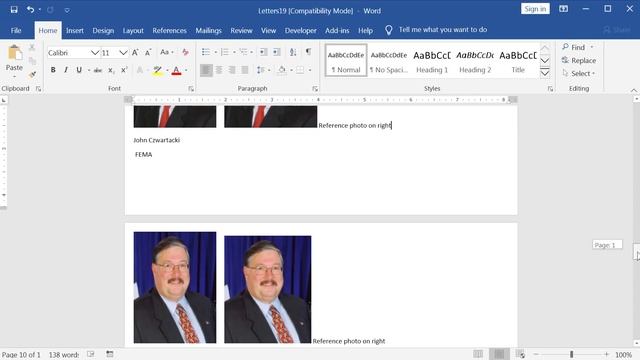640x360 pixels.
Task: Switch to the Mailings tab
Action: click(208, 31)
